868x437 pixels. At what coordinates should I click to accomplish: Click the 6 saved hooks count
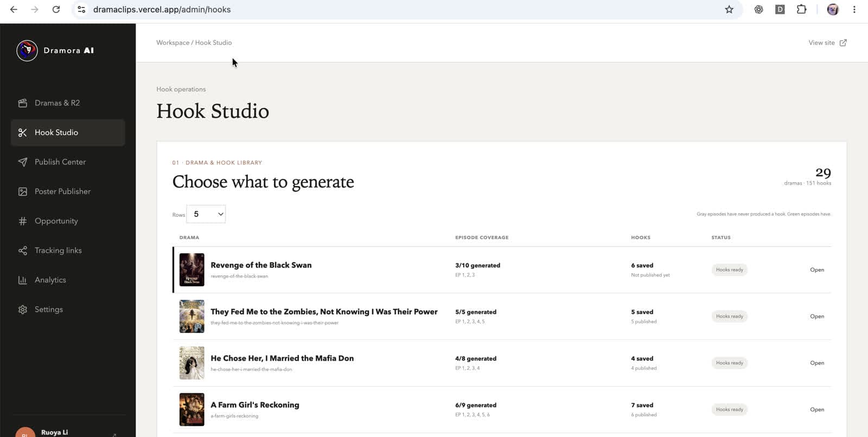[642, 266]
